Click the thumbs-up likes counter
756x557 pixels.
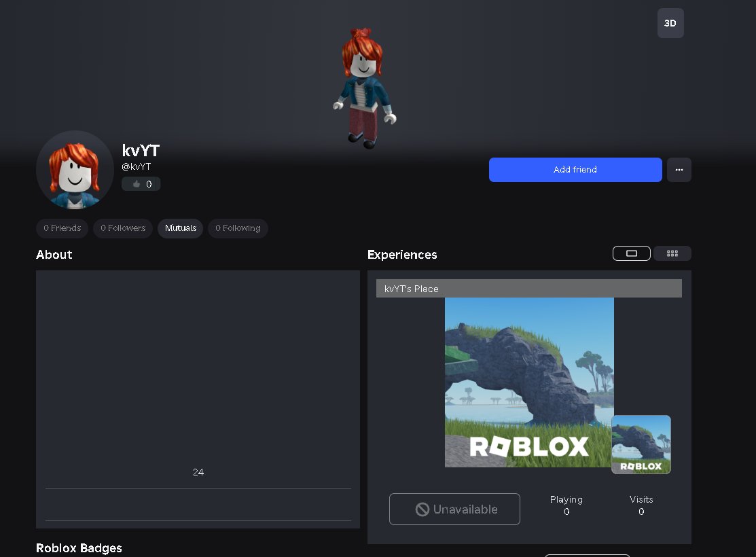pyautogui.click(x=141, y=183)
